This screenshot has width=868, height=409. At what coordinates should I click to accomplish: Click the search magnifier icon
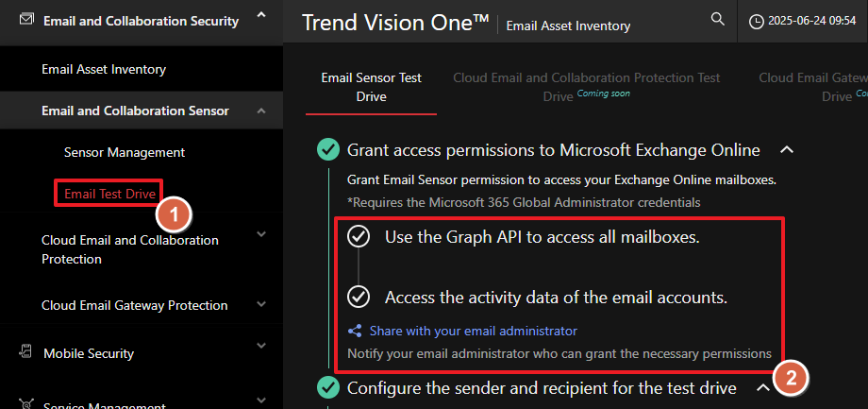coord(717,20)
